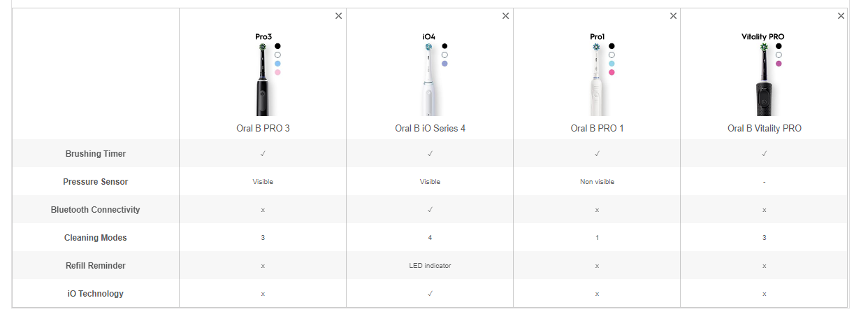Open the Oral B PRO 3 product link

[x=263, y=128]
